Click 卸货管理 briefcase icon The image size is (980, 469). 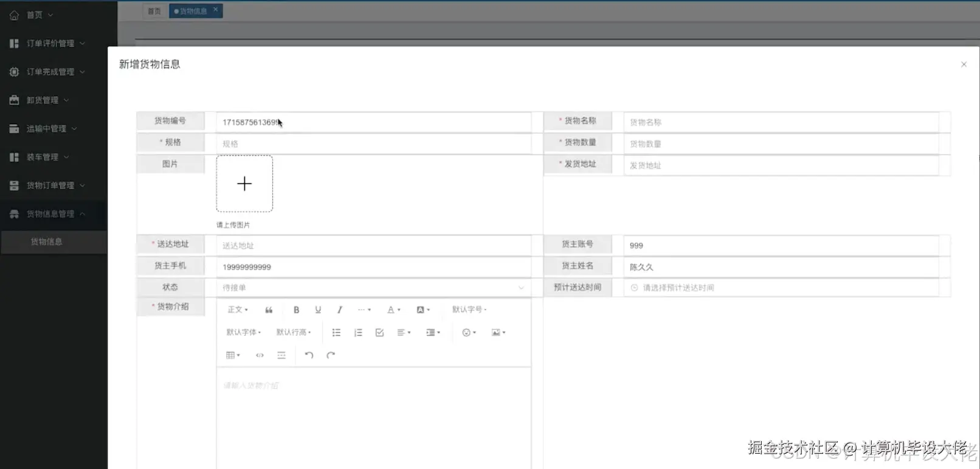click(14, 100)
